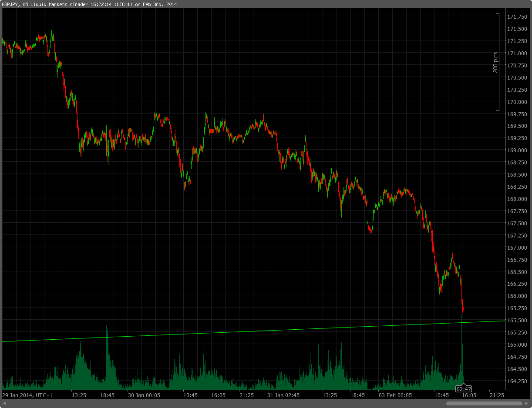Click the GBPJPY m5 chart title text
532x408 pixels.
[89, 4]
